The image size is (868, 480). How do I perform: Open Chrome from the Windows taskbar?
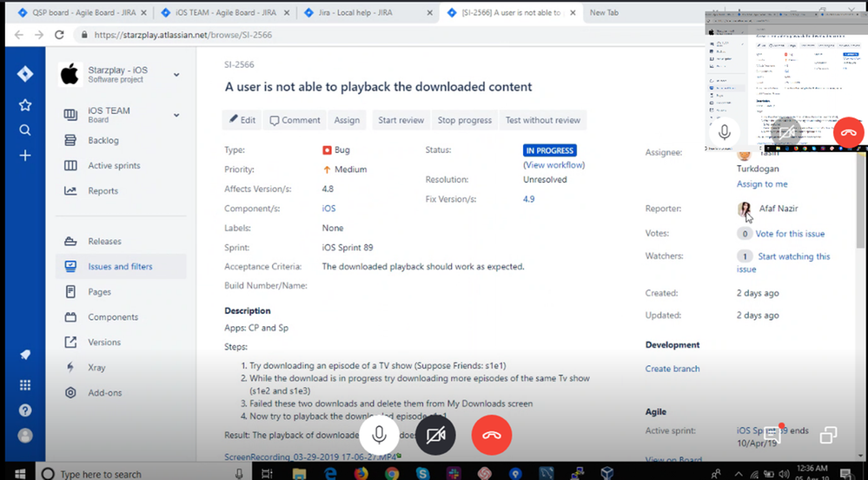tap(392, 473)
